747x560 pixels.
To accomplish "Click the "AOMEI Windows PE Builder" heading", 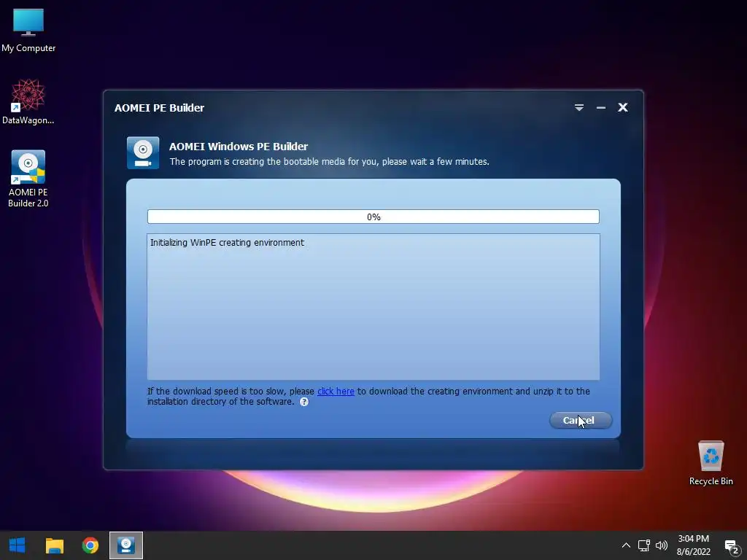I will click(x=239, y=147).
